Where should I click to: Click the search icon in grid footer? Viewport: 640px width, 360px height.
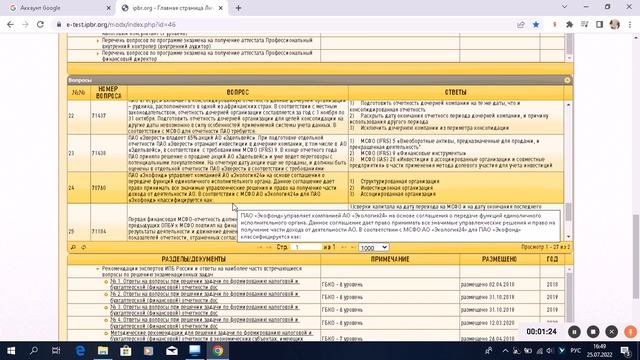(x=73, y=247)
